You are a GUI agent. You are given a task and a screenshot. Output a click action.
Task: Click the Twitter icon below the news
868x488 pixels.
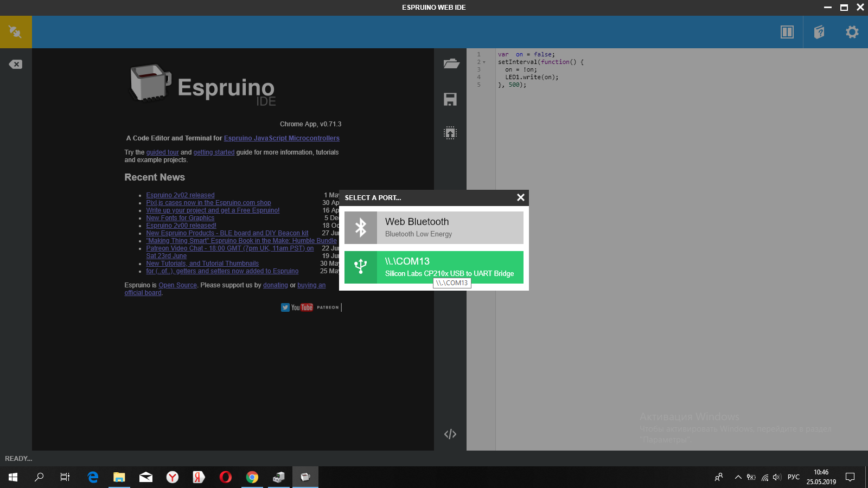(x=285, y=307)
